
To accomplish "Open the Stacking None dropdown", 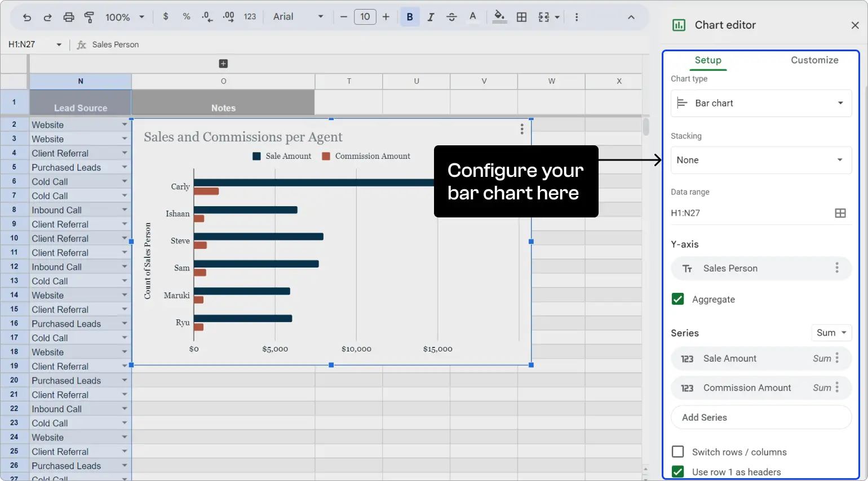I will coord(761,160).
